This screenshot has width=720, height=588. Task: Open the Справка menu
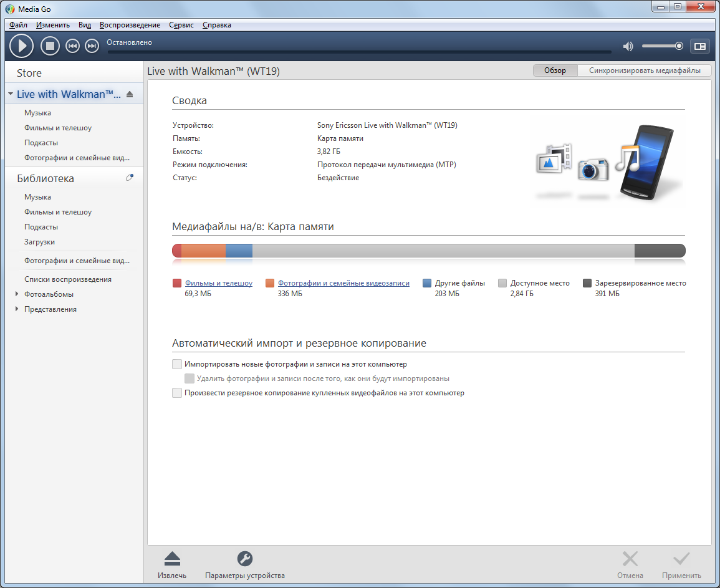(217, 25)
